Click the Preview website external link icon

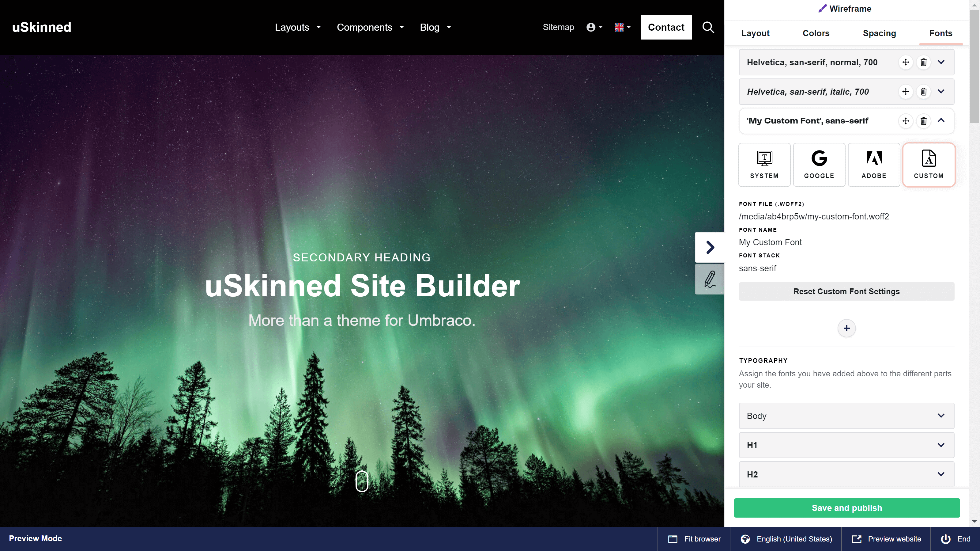[x=856, y=539]
